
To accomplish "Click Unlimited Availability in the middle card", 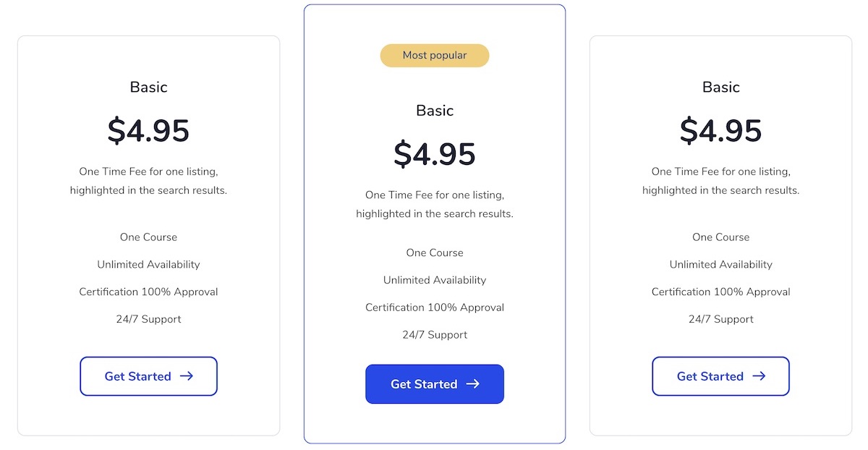I will 435,280.
